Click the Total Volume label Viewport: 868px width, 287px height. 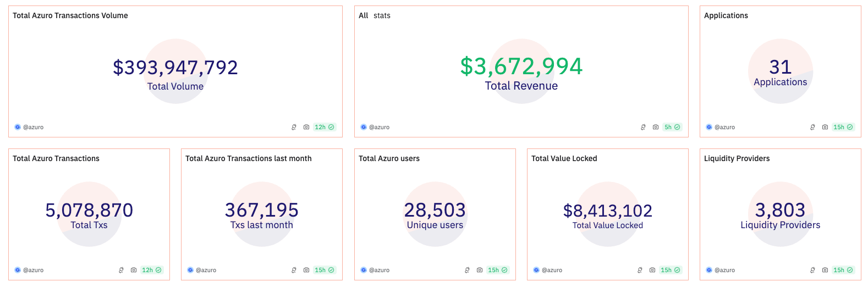click(175, 86)
